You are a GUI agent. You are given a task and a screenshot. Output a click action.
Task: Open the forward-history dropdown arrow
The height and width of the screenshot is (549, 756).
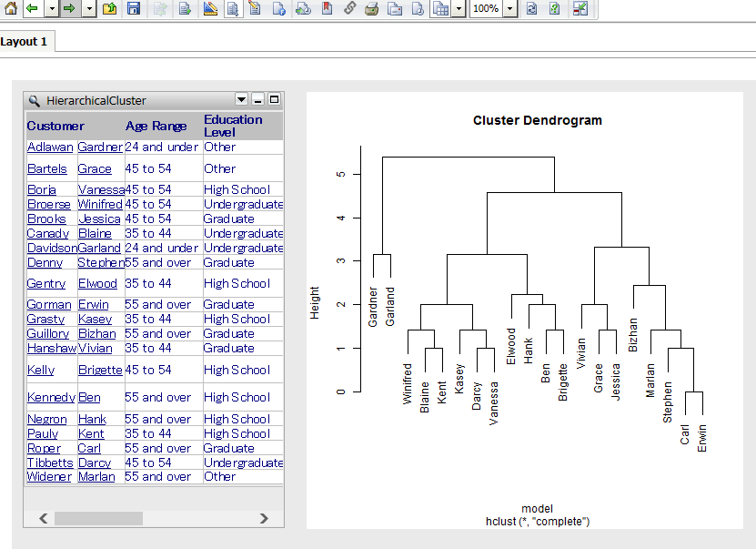[88, 8]
